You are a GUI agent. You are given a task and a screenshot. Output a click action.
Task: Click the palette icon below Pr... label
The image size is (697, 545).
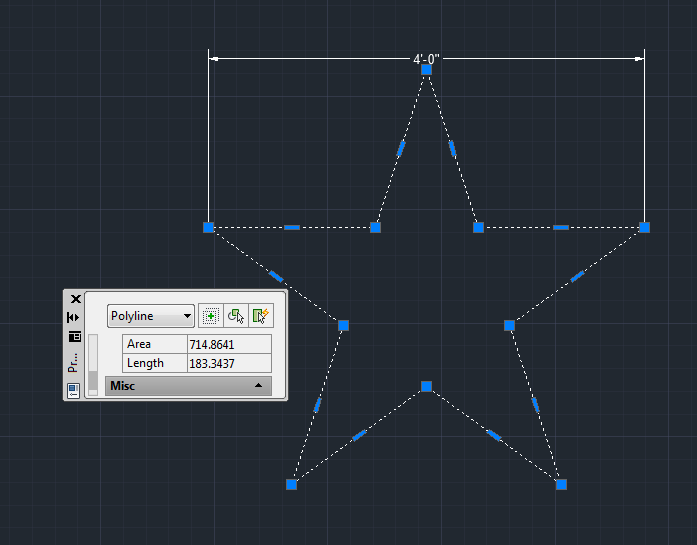pyautogui.click(x=74, y=391)
